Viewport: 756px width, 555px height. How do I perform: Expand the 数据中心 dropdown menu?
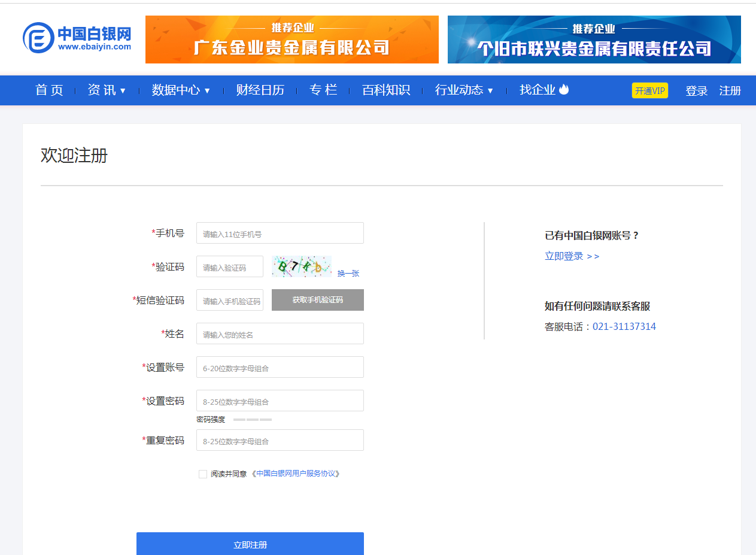pyautogui.click(x=181, y=90)
